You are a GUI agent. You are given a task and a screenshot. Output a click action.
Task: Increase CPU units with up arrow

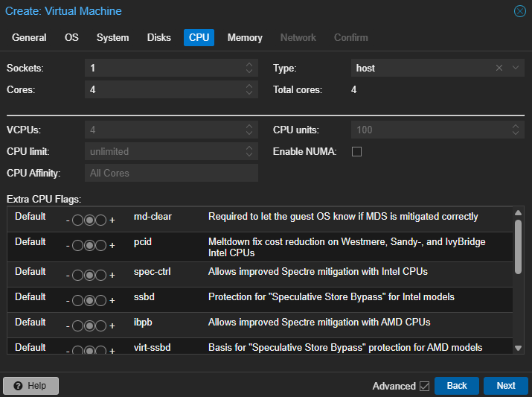click(516, 126)
